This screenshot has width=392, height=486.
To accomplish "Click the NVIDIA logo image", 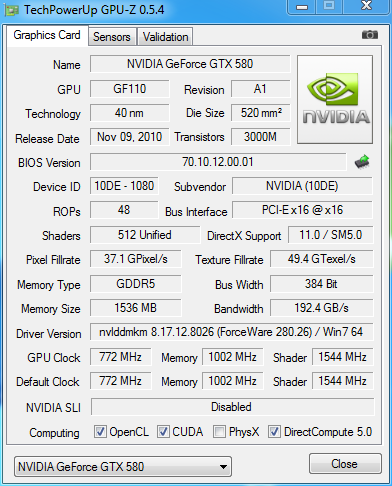I will click(x=335, y=100).
